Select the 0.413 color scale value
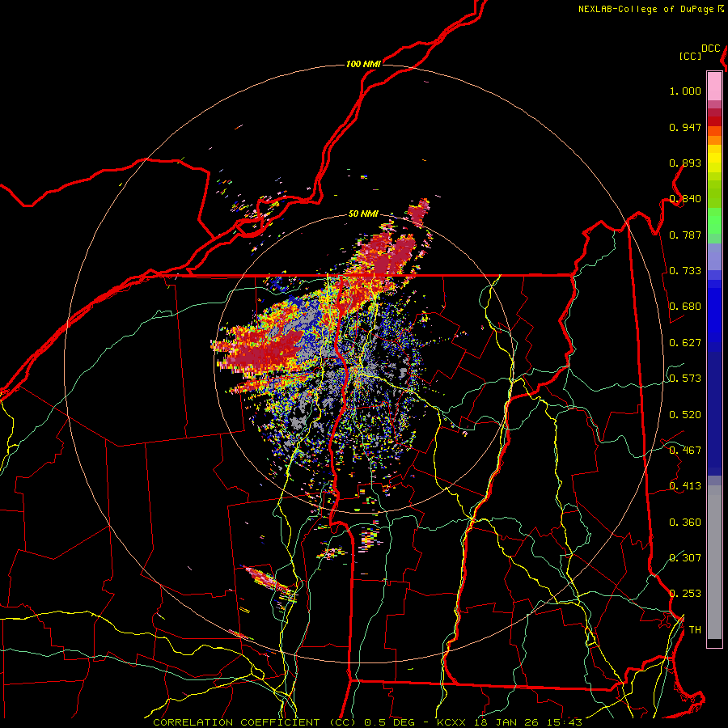The height and width of the screenshot is (728, 728). tap(685, 486)
